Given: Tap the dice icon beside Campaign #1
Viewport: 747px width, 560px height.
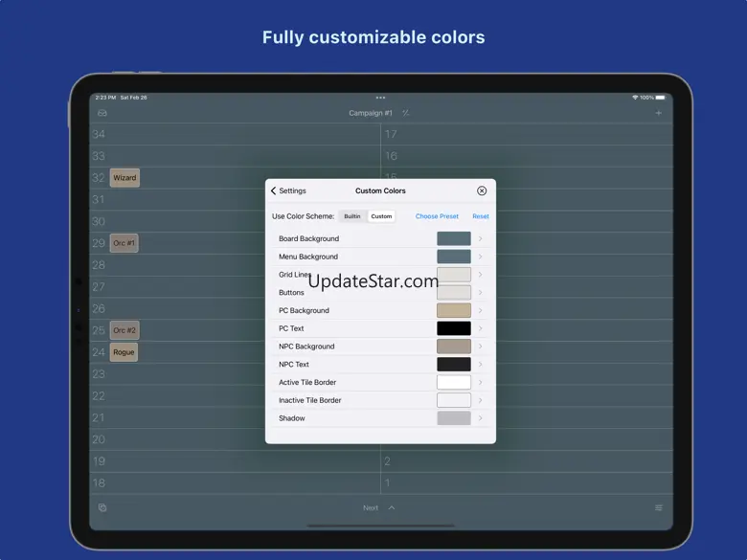Looking at the screenshot, I should [x=406, y=113].
